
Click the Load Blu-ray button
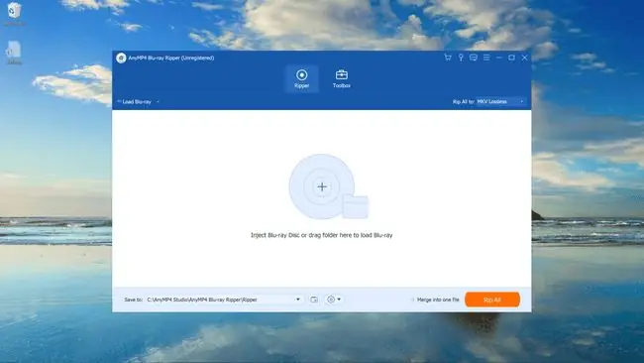coord(135,101)
